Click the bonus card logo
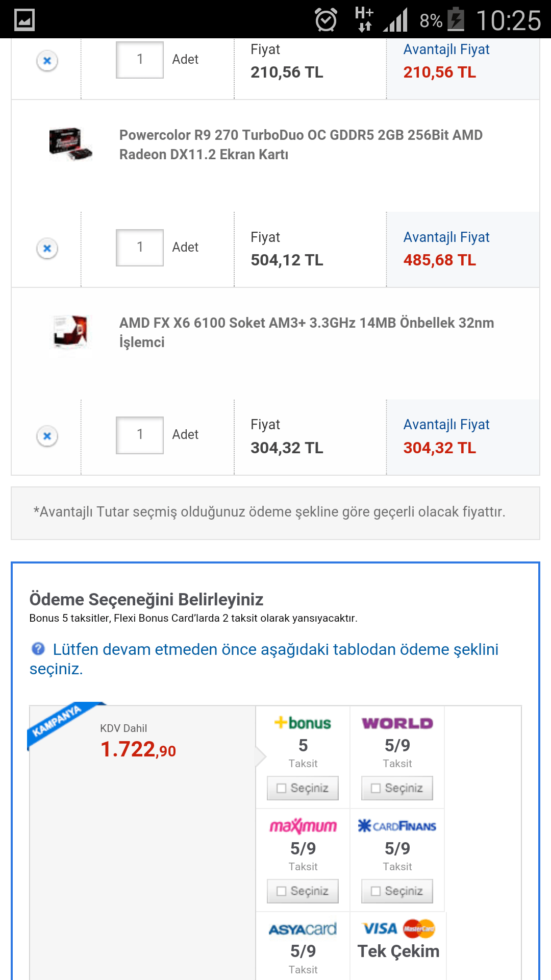 [x=302, y=723]
